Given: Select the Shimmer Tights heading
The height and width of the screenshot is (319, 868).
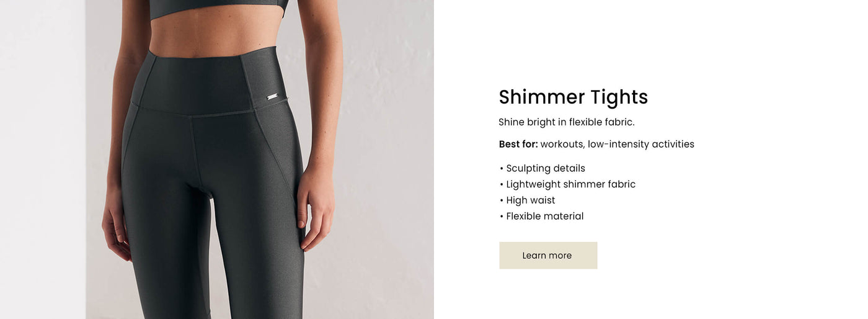Looking at the screenshot, I should (573, 97).
